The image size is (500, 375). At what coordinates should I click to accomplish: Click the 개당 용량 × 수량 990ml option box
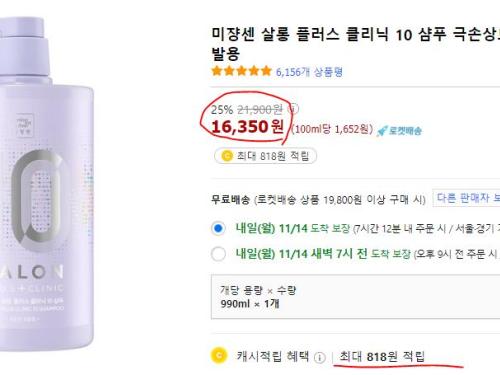(355, 297)
